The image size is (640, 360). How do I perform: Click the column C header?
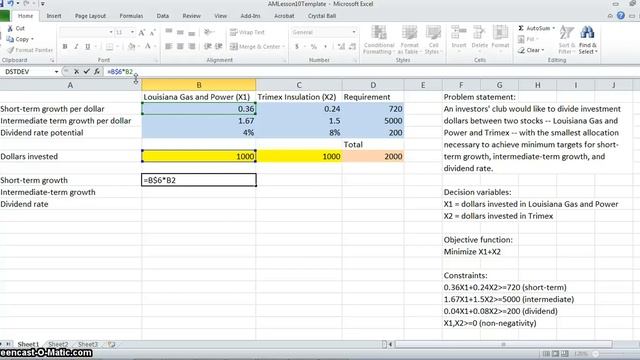(x=299, y=85)
